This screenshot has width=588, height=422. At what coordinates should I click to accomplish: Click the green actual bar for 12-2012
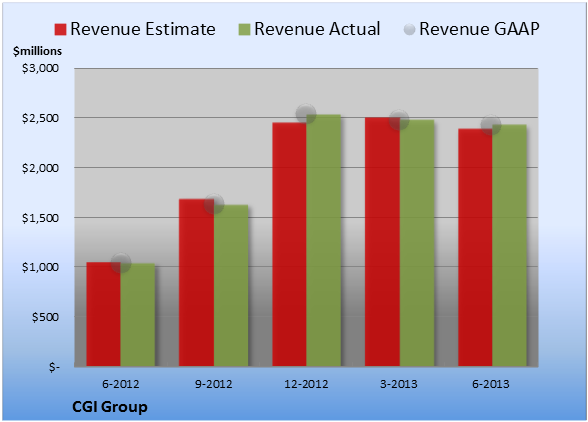pos(324,240)
